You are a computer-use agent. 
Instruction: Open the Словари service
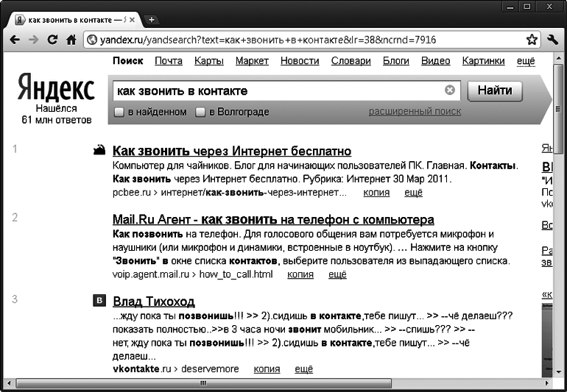point(351,61)
